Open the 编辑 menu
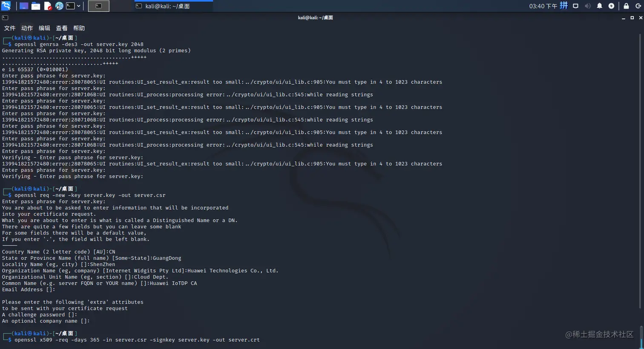 pos(44,28)
